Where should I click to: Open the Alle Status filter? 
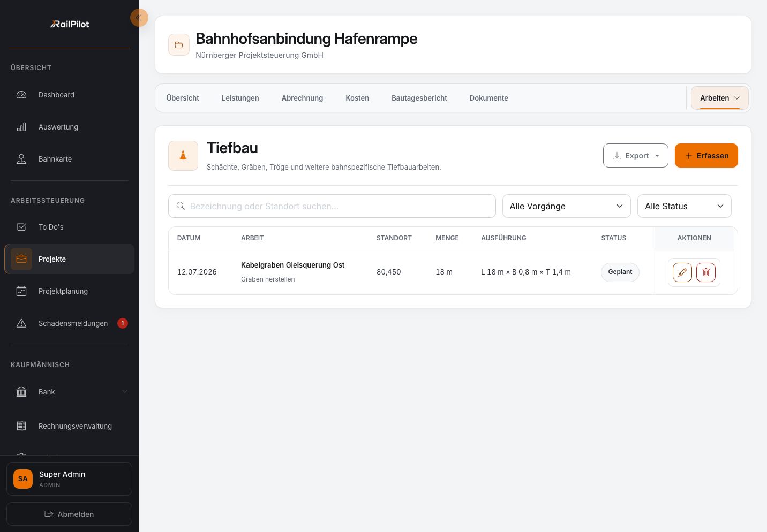(685, 206)
